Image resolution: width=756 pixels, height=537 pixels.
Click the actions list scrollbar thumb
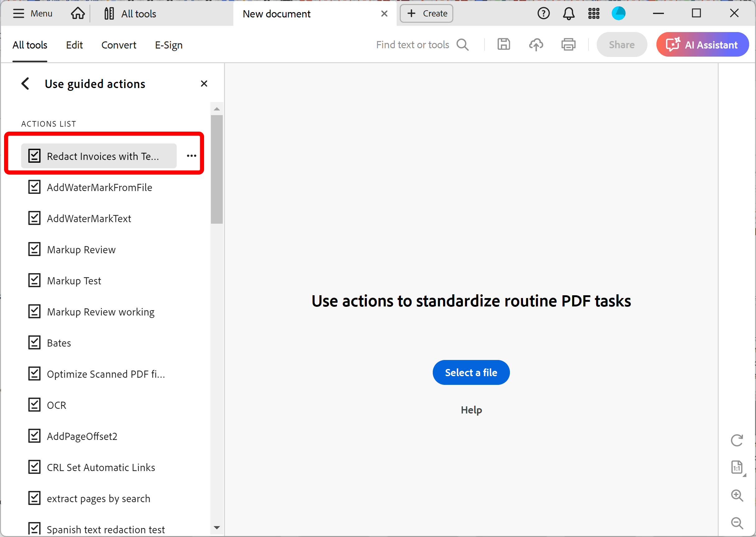217,169
